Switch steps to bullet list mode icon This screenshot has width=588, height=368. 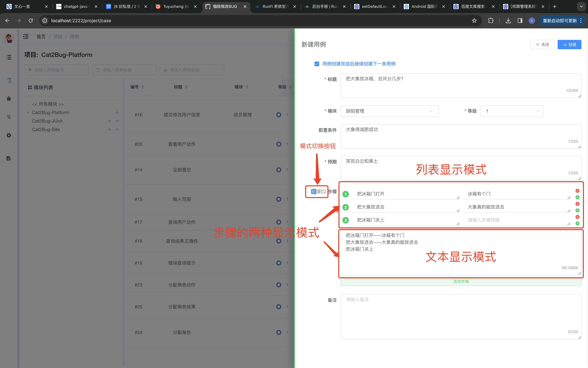click(x=318, y=192)
